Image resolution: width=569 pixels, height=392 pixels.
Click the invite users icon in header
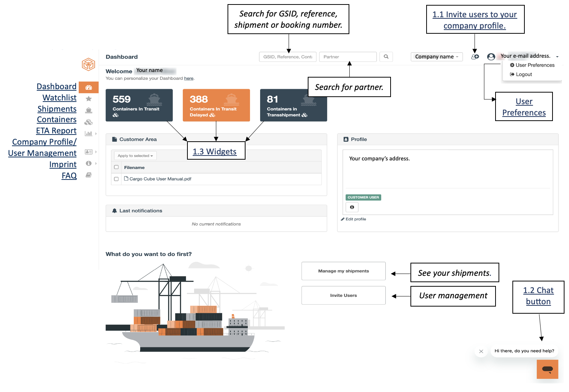tap(475, 57)
